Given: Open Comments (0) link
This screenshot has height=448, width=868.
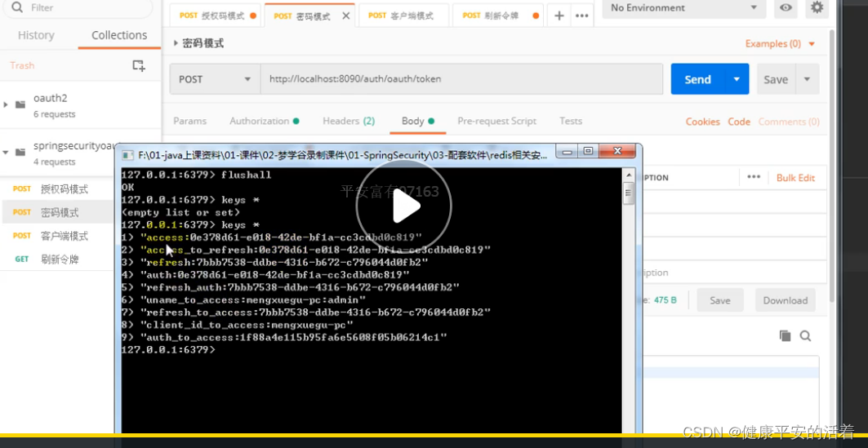Looking at the screenshot, I should point(789,122).
